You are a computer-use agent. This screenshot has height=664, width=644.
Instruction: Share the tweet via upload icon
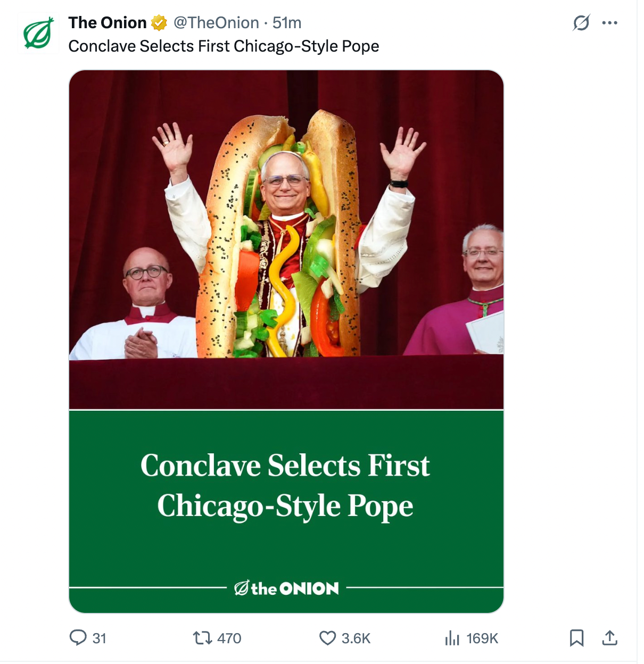(x=609, y=638)
